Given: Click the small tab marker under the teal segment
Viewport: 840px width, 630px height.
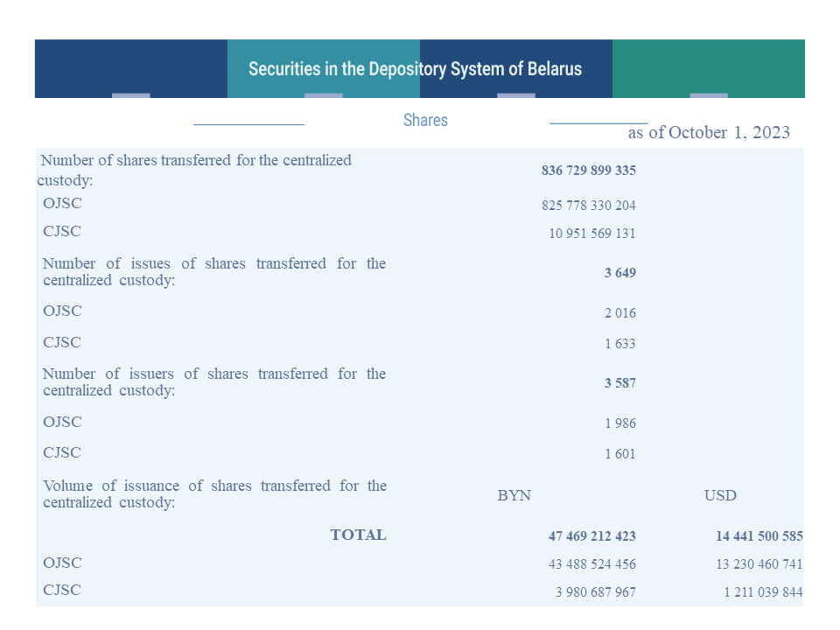Looking at the screenshot, I should 324,95.
